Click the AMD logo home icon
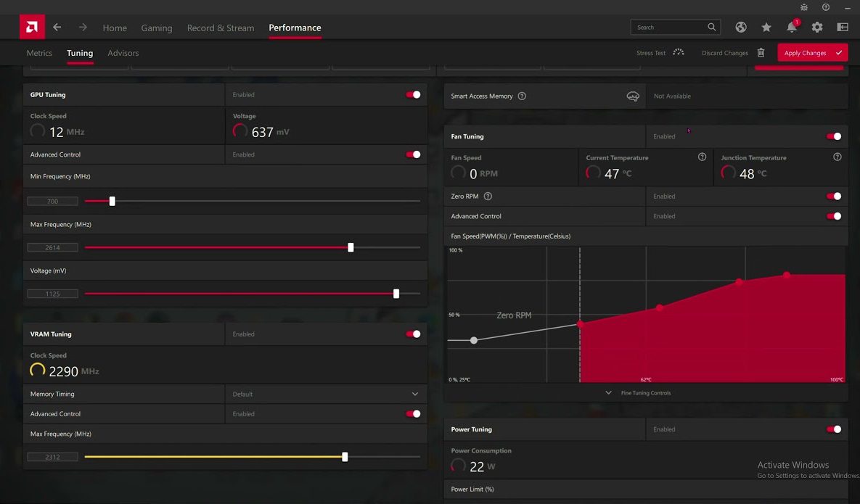Screen dimensions: 860x504 pos(32,27)
